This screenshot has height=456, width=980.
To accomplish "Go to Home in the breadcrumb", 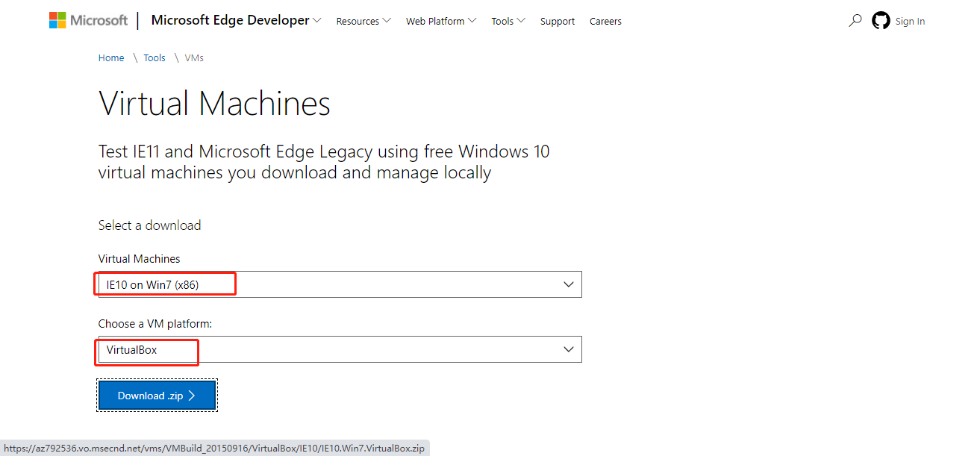I will coord(111,57).
